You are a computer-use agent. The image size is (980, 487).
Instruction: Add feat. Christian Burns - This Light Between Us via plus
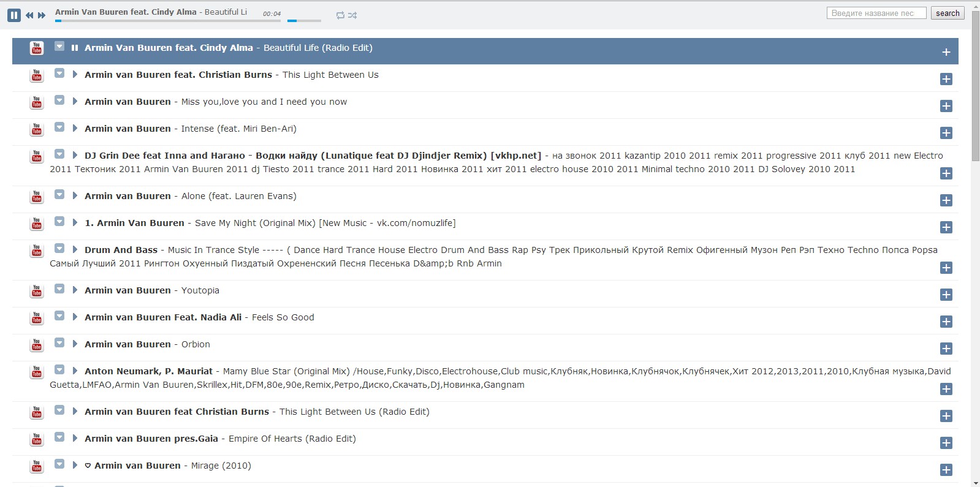tap(946, 79)
